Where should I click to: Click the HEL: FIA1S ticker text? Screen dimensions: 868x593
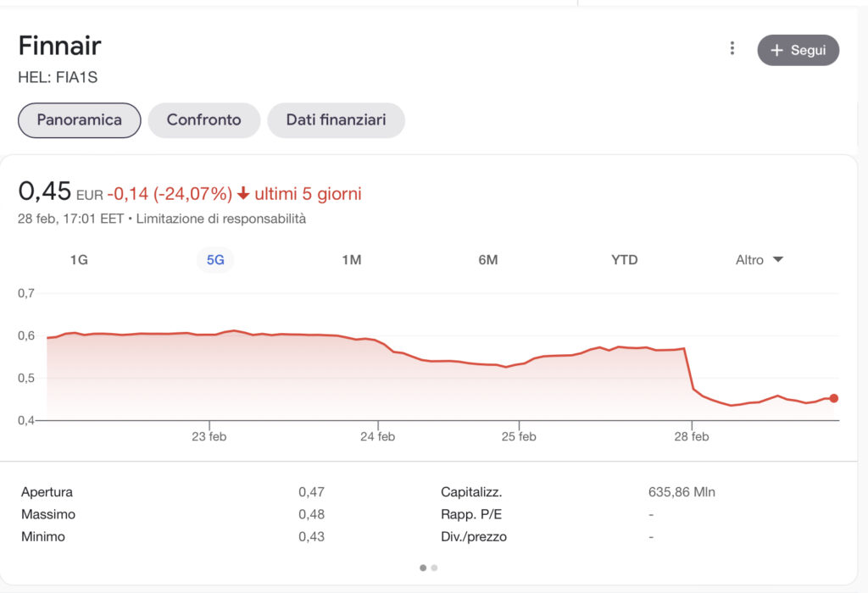(58, 77)
